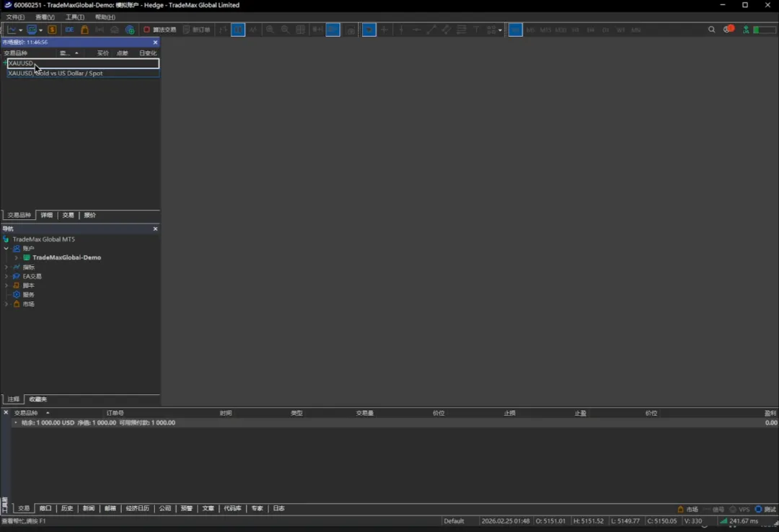Click the gold dollar sign icon
Image resolution: width=779 pixels, height=532 pixels.
point(52,30)
